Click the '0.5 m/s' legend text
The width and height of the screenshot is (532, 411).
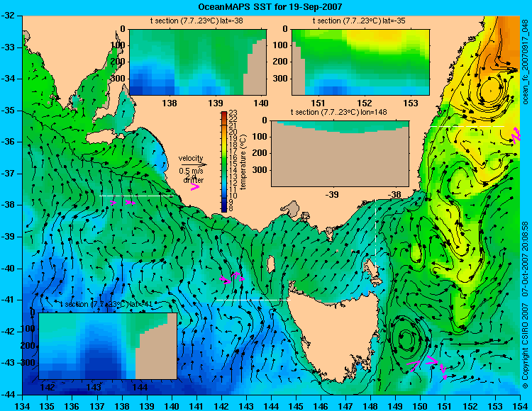[191, 171]
